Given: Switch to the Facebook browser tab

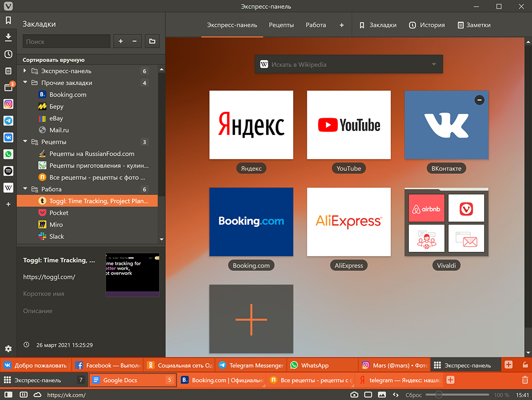Looking at the screenshot, I should (x=107, y=365).
